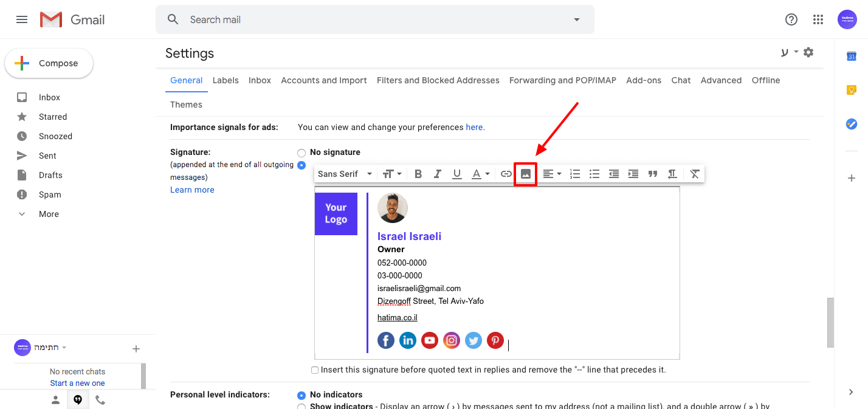Switch to the Filters and Blocked Addresses tab

tap(438, 80)
